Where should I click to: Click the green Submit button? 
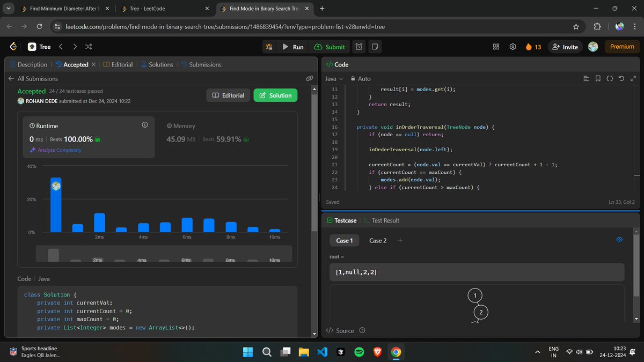(330, 47)
